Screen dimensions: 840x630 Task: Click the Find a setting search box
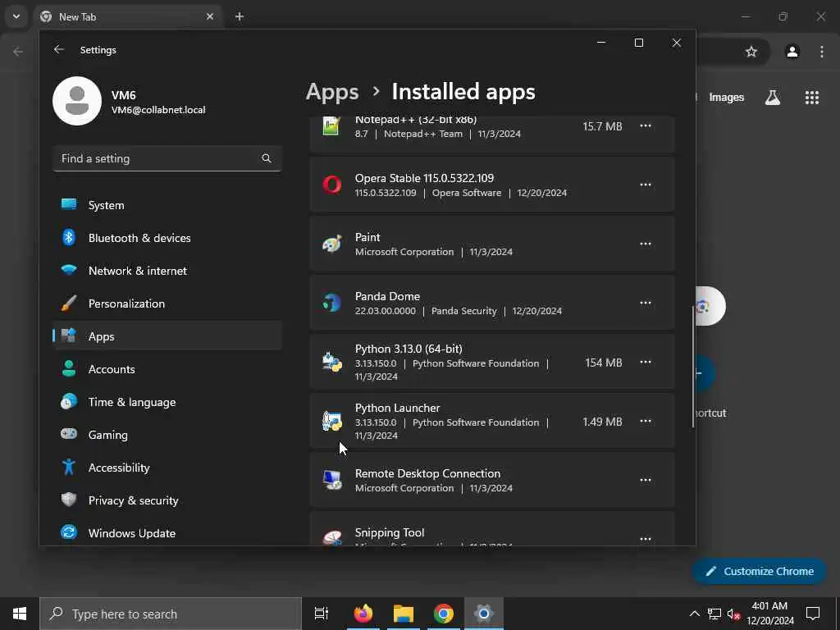pos(167,158)
